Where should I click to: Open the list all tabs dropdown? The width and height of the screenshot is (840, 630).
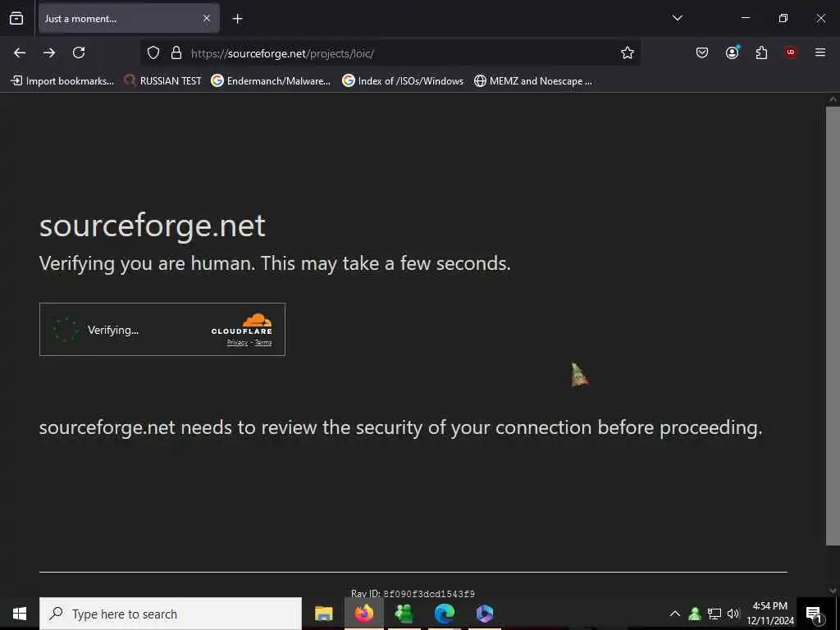point(677,18)
